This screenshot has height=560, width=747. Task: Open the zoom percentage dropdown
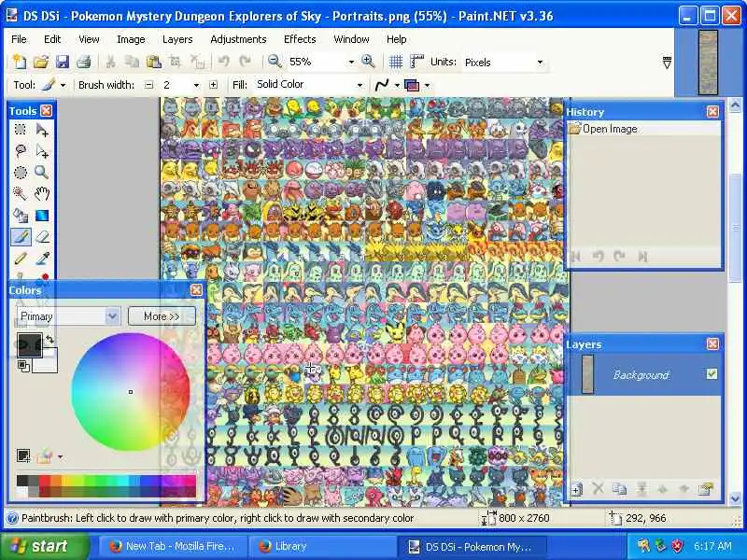[x=351, y=62]
